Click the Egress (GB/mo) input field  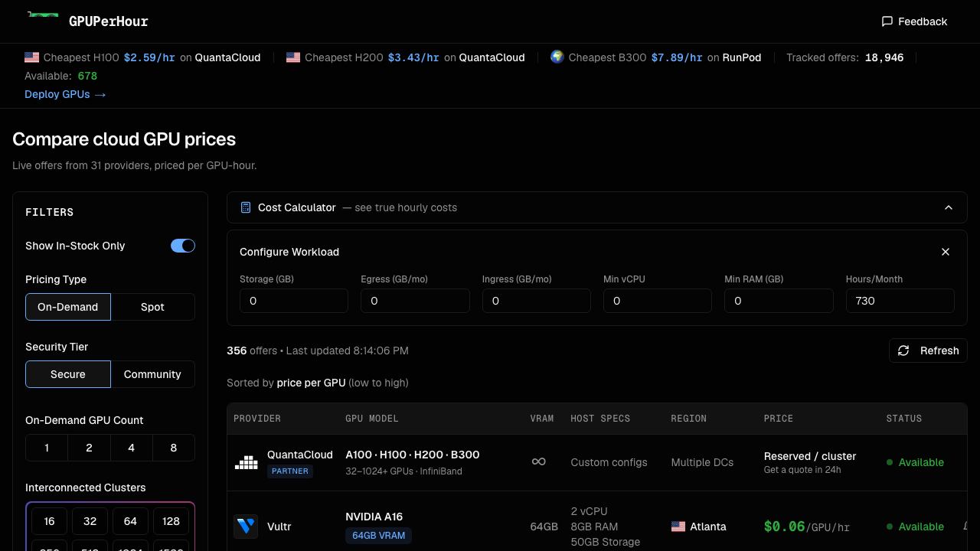pyautogui.click(x=415, y=301)
